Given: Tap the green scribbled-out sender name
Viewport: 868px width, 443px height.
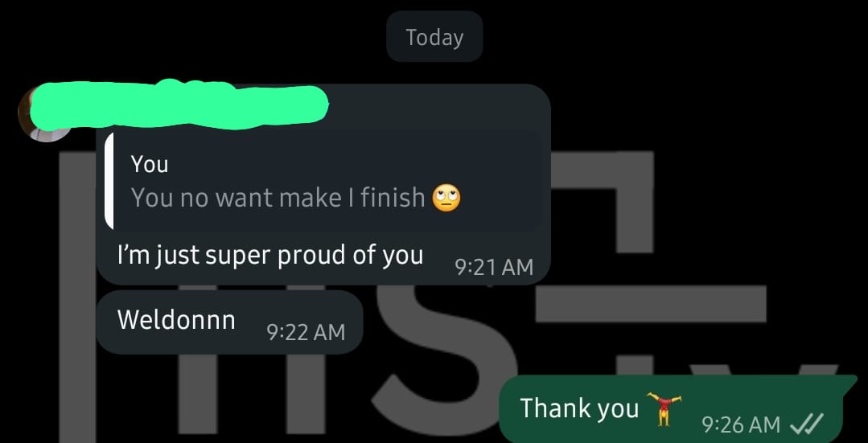Looking at the screenshot, I should pyautogui.click(x=178, y=105).
